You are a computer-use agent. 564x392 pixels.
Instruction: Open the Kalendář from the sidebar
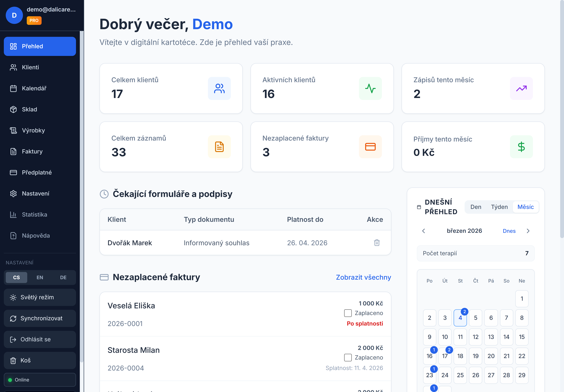click(x=34, y=88)
